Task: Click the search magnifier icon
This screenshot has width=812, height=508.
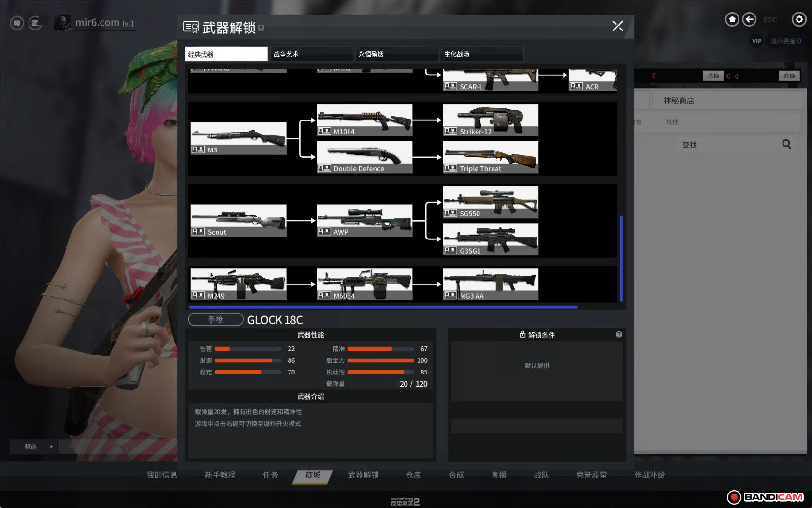Action: tap(786, 144)
